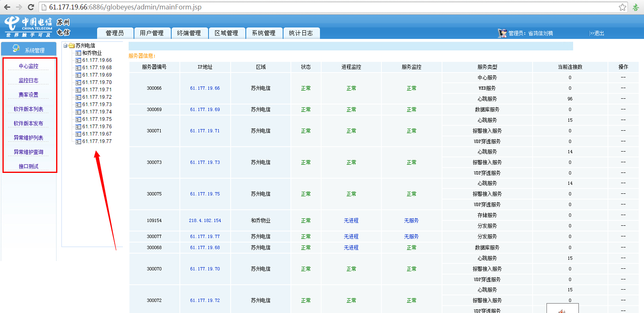Click IP link 61.177.19.71 in table
This screenshot has width=644, height=313.
click(205, 131)
